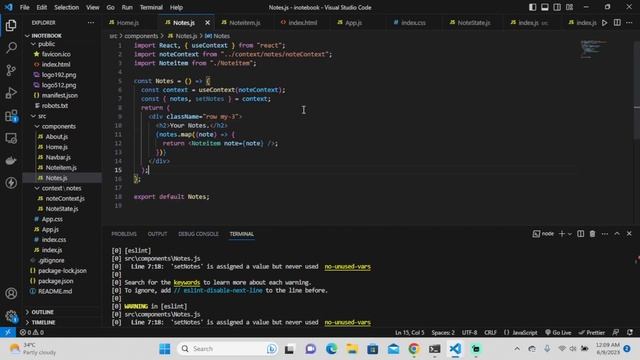Open editor More Actions ellipsis
This screenshot has width=640, height=360.
point(629,23)
